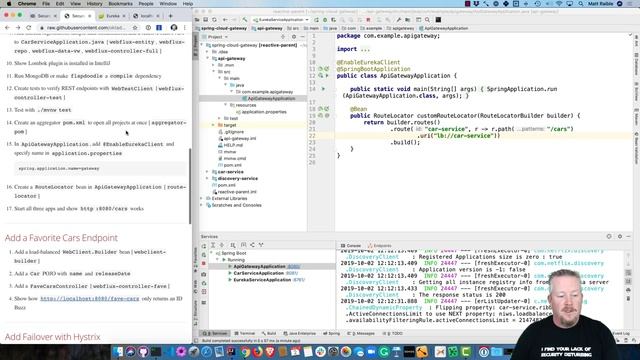Viewport: 640px width, 360px height.
Task: Click the camera thread dump icon in Services
Action: (x=204, y=274)
